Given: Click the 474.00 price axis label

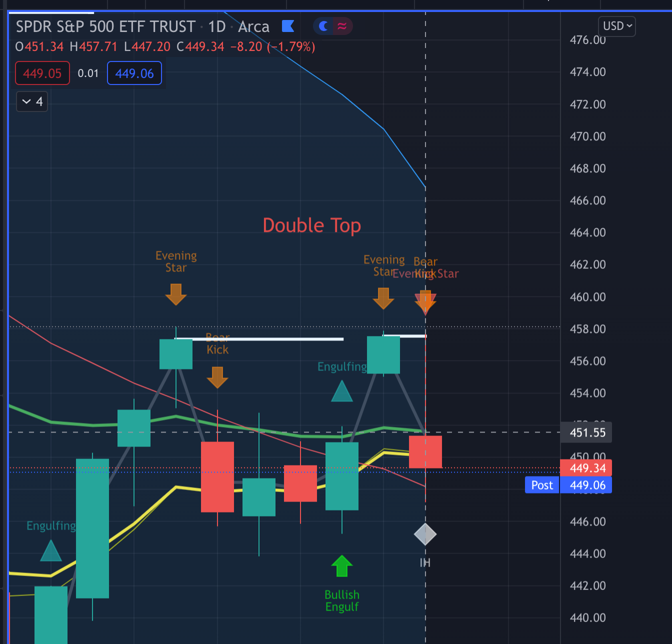Looking at the screenshot, I should 587,72.
